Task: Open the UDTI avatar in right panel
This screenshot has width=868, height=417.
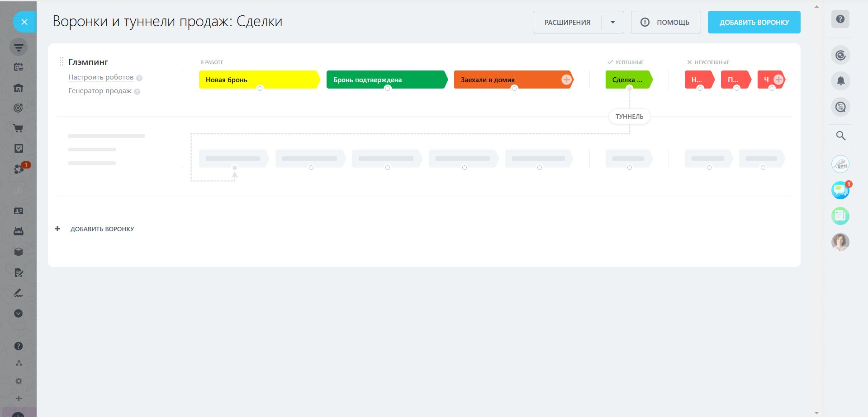Action: (x=840, y=164)
